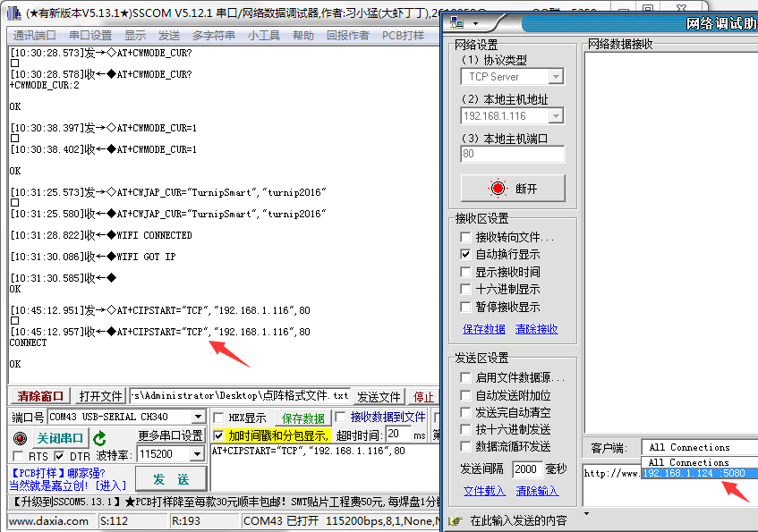Viewport: 758px width, 532px height.
Task: Uncheck 自动换行显示 option
Action: (x=465, y=254)
